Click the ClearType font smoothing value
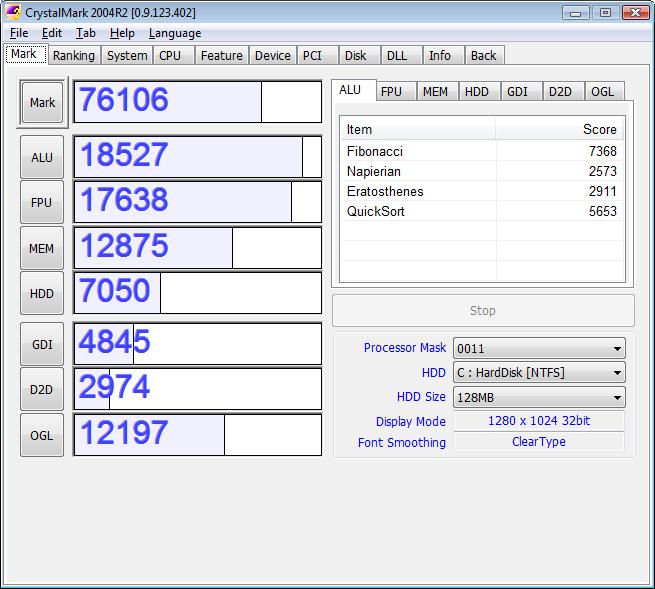Image resolution: width=655 pixels, height=589 pixels. tap(539, 442)
